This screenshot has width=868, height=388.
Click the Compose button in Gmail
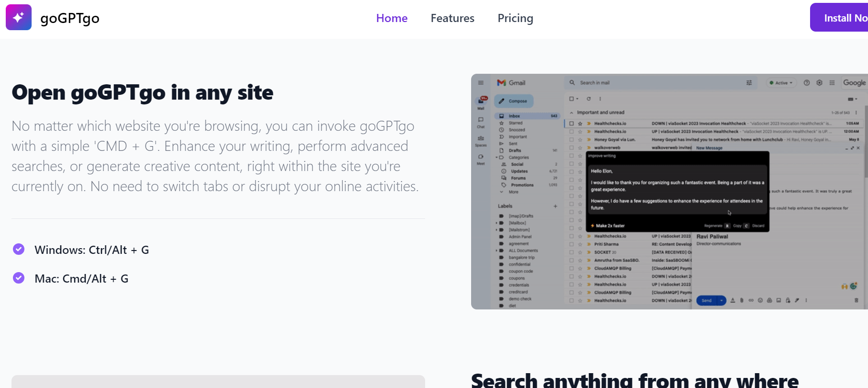(514, 101)
